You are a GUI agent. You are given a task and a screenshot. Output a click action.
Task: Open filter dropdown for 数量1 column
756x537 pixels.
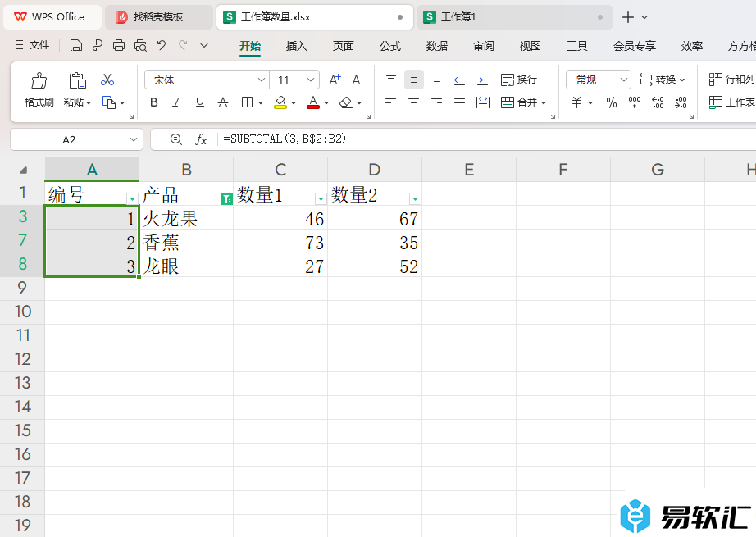click(x=321, y=198)
